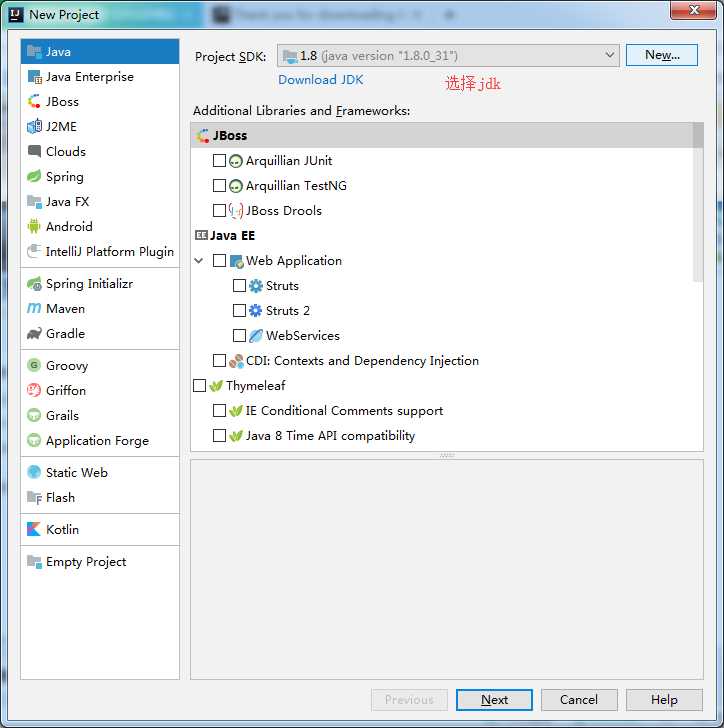The width and height of the screenshot is (724, 728).
Task: Click the WebServices icon
Action: (x=255, y=336)
